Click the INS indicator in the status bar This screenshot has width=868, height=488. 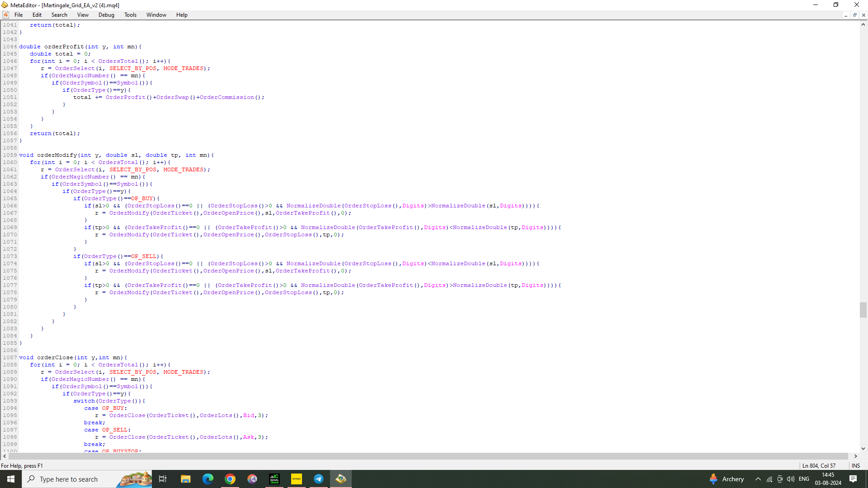click(x=856, y=466)
